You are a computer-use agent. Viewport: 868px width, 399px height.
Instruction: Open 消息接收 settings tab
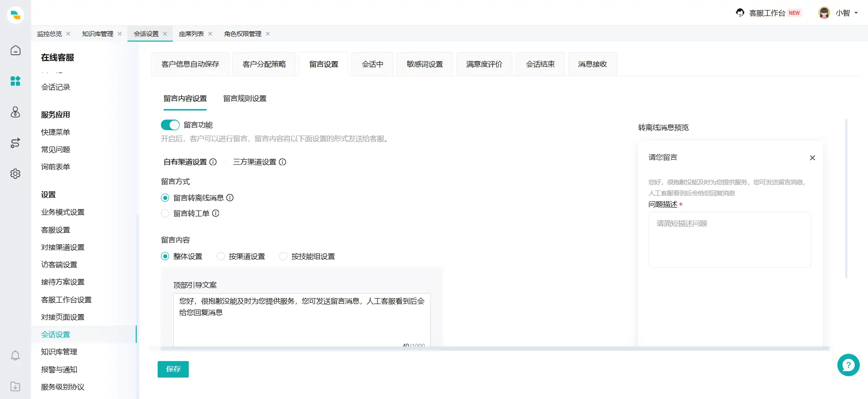click(592, 64)
